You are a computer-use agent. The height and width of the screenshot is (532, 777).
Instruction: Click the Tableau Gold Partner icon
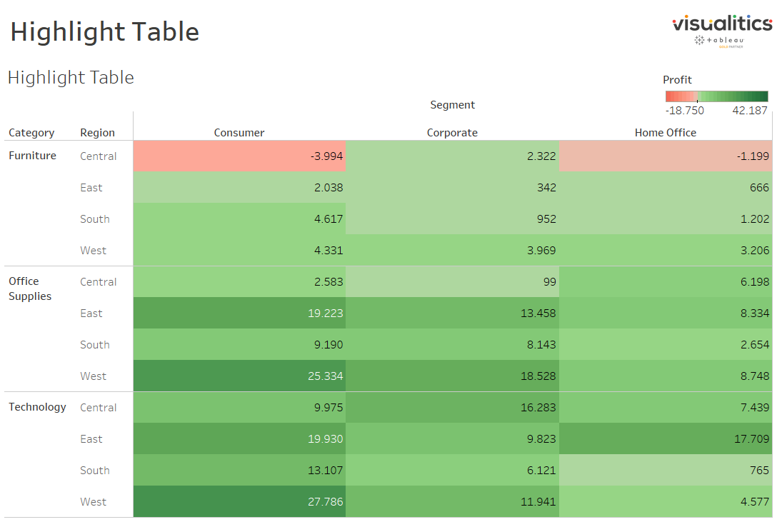click(x=716, y=41)
